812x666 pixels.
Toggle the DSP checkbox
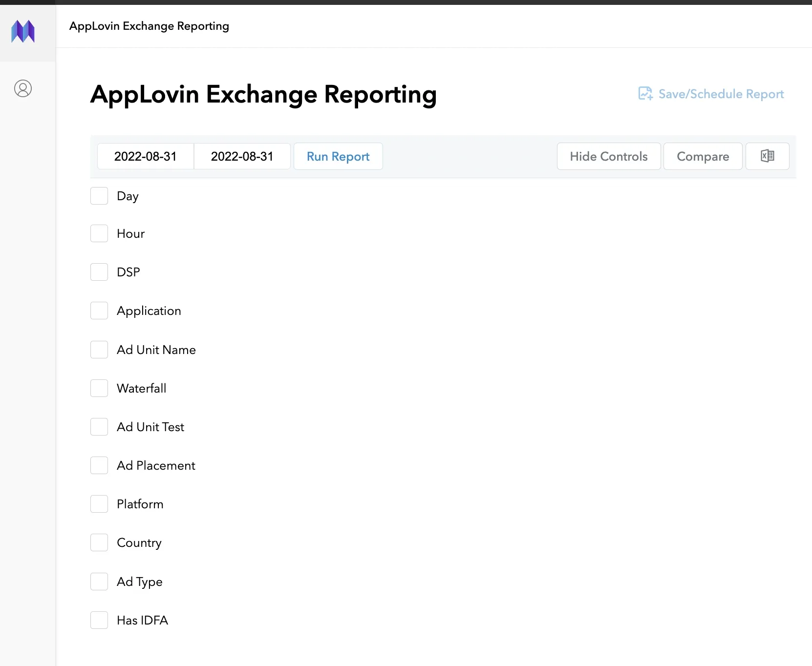(99, 272)
